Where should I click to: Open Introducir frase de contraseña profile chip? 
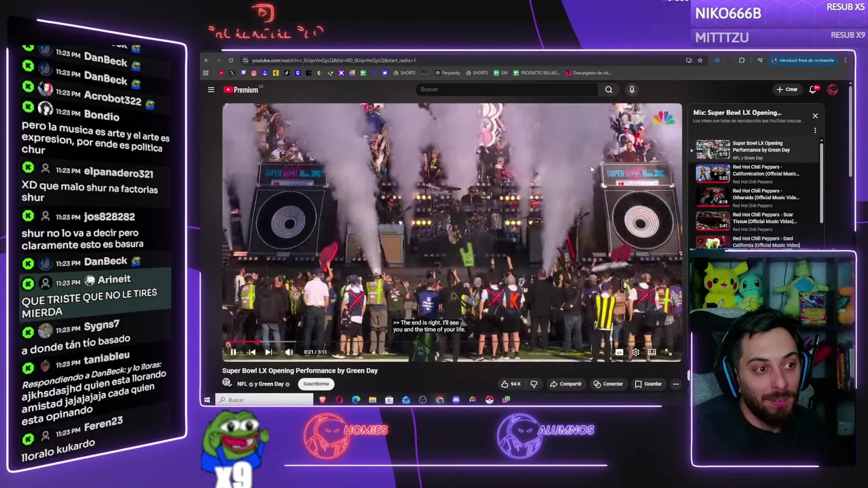802,60
